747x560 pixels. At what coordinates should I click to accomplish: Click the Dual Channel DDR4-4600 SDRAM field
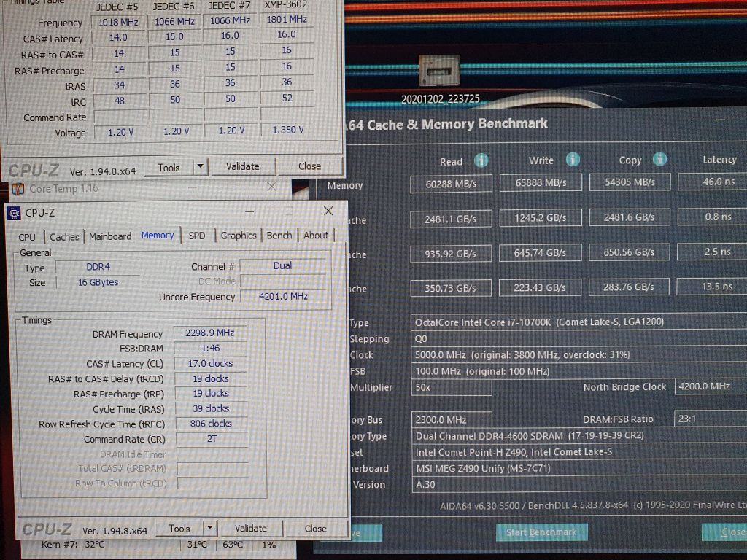(x=579, y=436)
